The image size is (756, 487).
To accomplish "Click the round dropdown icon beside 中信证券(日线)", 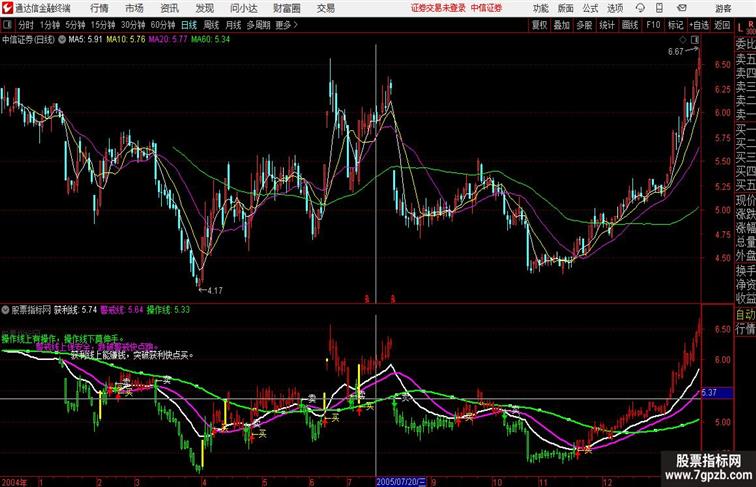I will (x=62, y=40).
